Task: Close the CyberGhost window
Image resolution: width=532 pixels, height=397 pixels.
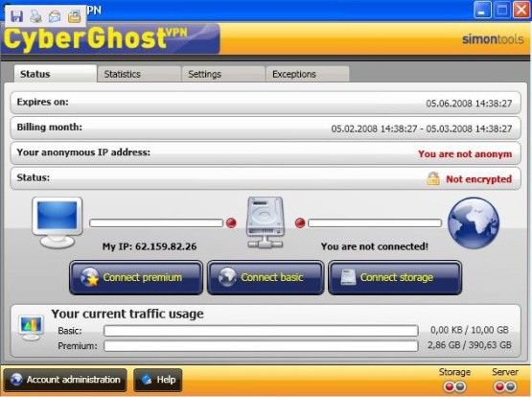Action: pyautogui.click(x=521, y=10)
